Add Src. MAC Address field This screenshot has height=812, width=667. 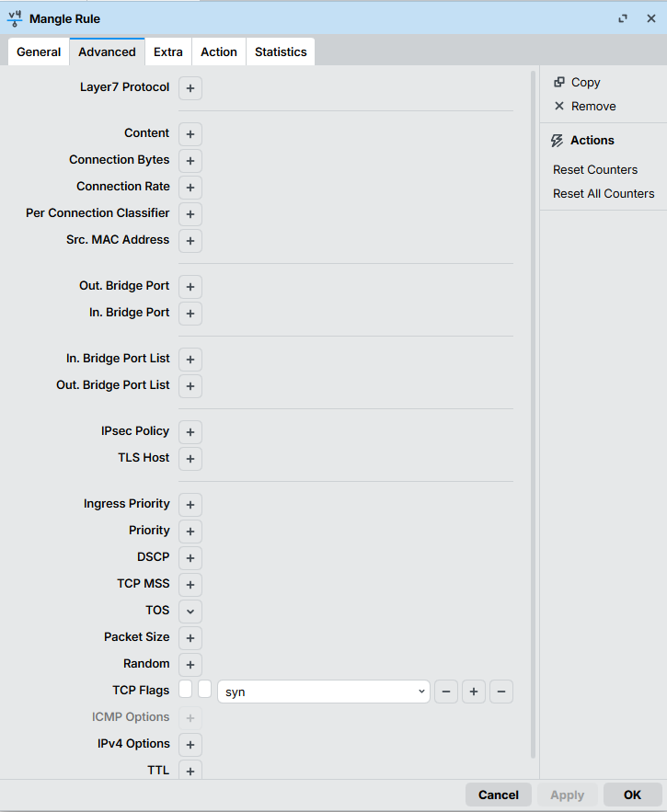point(190,241)
